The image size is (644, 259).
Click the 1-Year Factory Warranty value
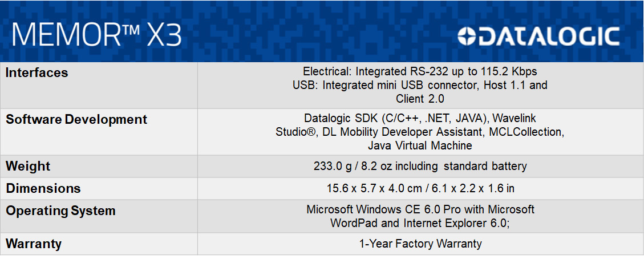420,244
